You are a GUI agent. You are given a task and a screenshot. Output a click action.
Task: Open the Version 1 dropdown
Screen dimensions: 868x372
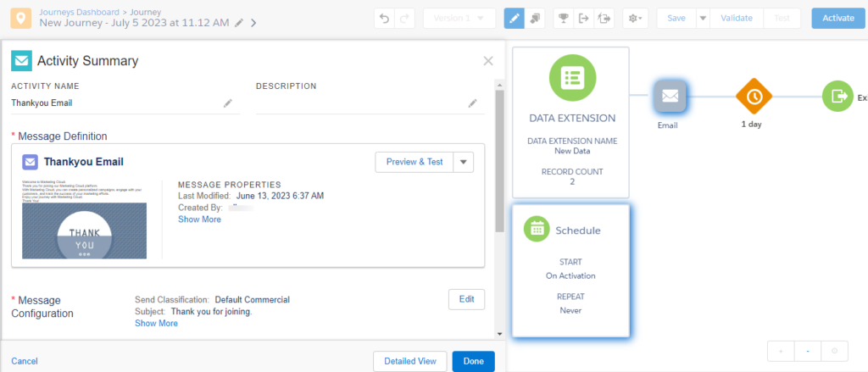coord(459,18)
